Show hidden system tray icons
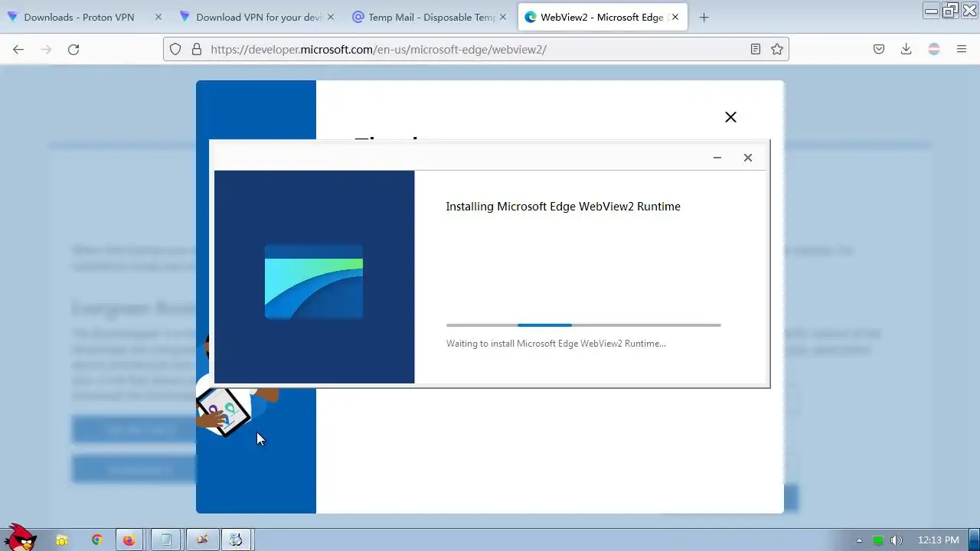The width and height of the screenshot is (980, 551). coord(859,540)
